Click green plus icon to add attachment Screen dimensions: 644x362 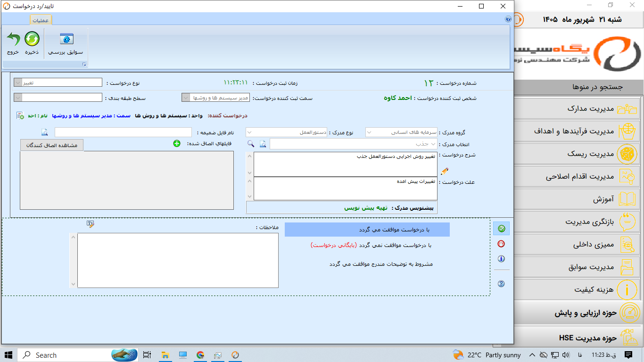[x=177, y=143]
